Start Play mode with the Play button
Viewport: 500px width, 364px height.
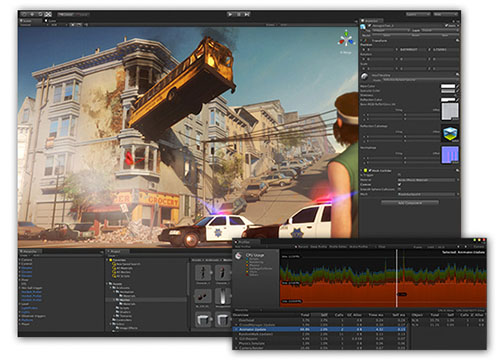pyautogui.click(x=231, y=14)
